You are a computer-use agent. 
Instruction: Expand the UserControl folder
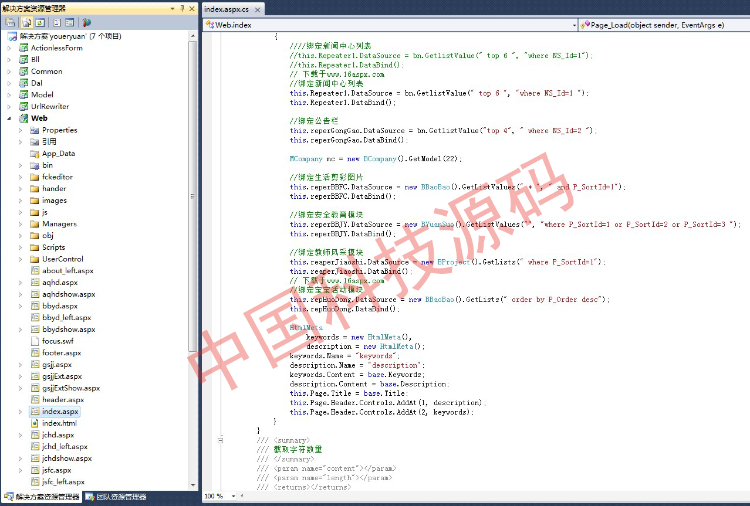point(21,259)
